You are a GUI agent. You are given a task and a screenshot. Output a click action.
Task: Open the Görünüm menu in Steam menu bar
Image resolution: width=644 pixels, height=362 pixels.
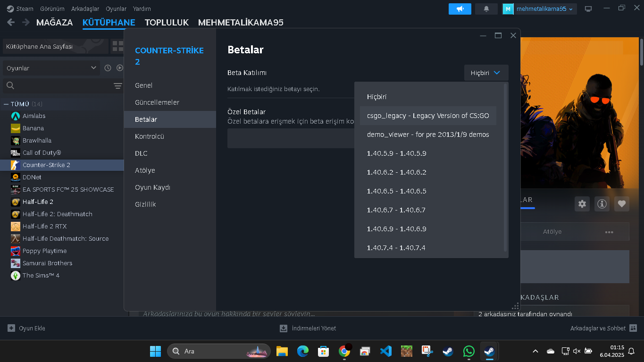tap(52, 8)
